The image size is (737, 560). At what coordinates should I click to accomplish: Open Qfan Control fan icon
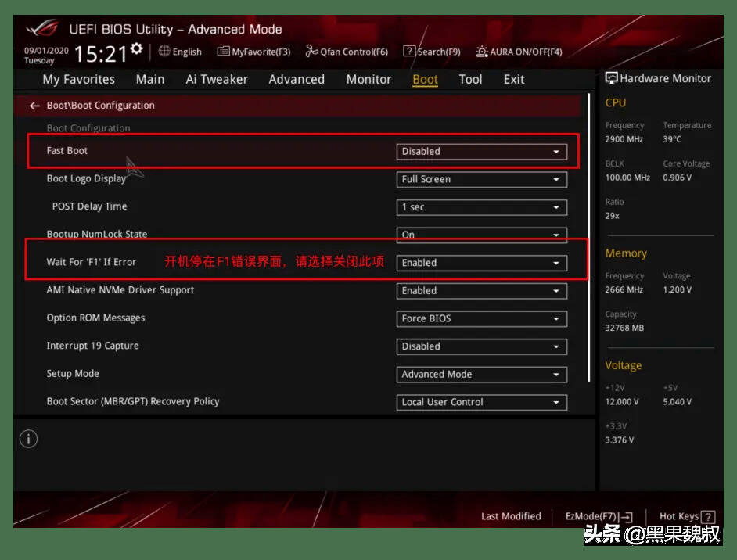(x=311, y=51)
